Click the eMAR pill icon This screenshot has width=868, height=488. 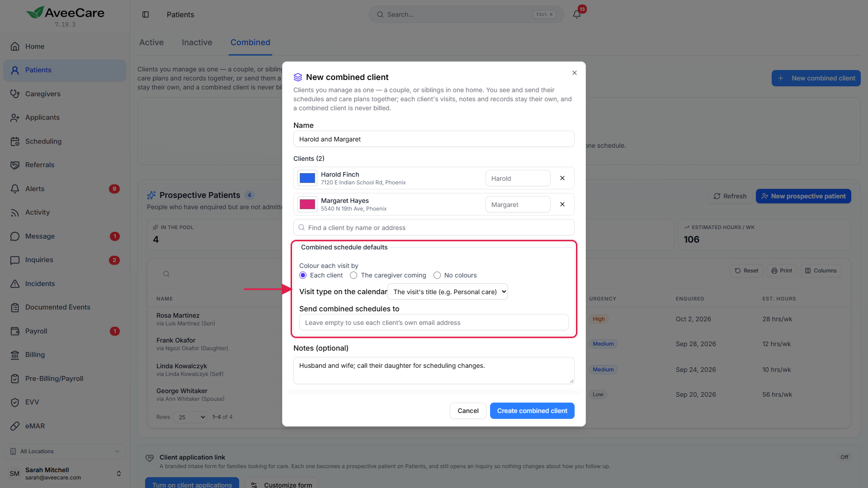click(x=15, y=426)
